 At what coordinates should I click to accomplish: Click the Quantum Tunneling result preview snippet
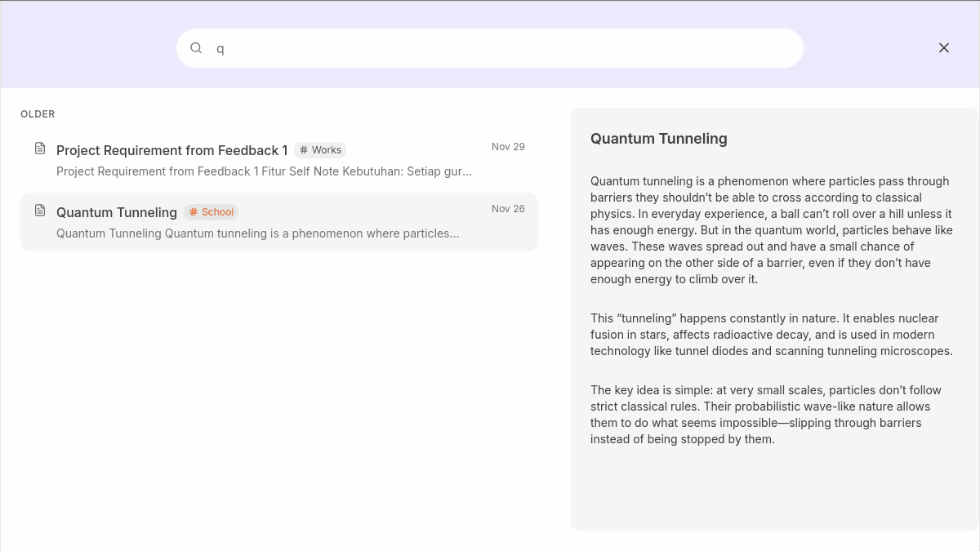click(x=257, y=233)
